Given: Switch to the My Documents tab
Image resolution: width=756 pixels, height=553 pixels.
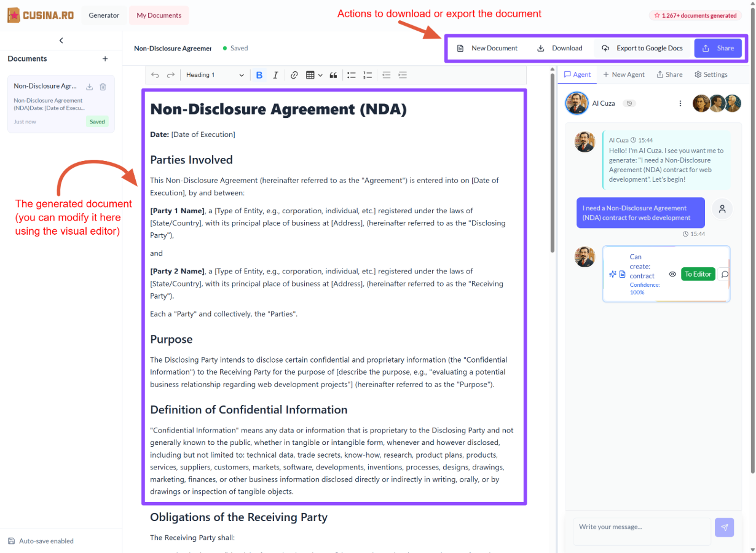Looking at the screenshot, I should pos(159,15).
